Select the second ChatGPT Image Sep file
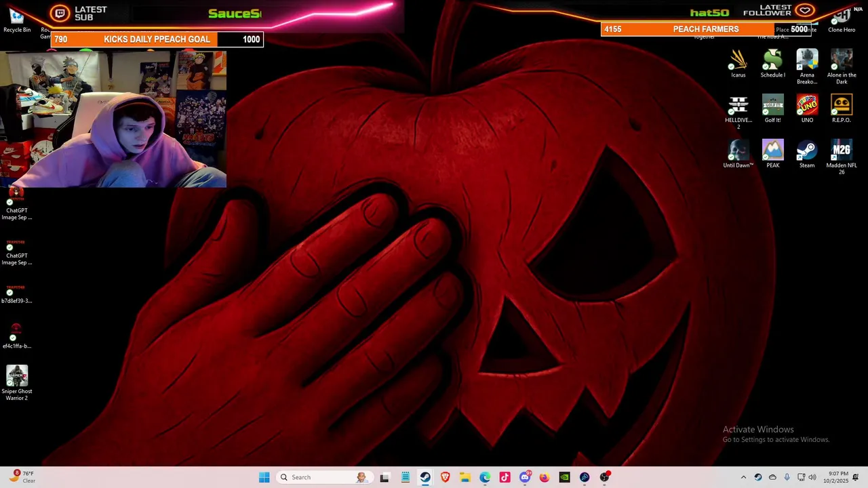This screenshot has width=868, height=488. (x=17, y=251)
